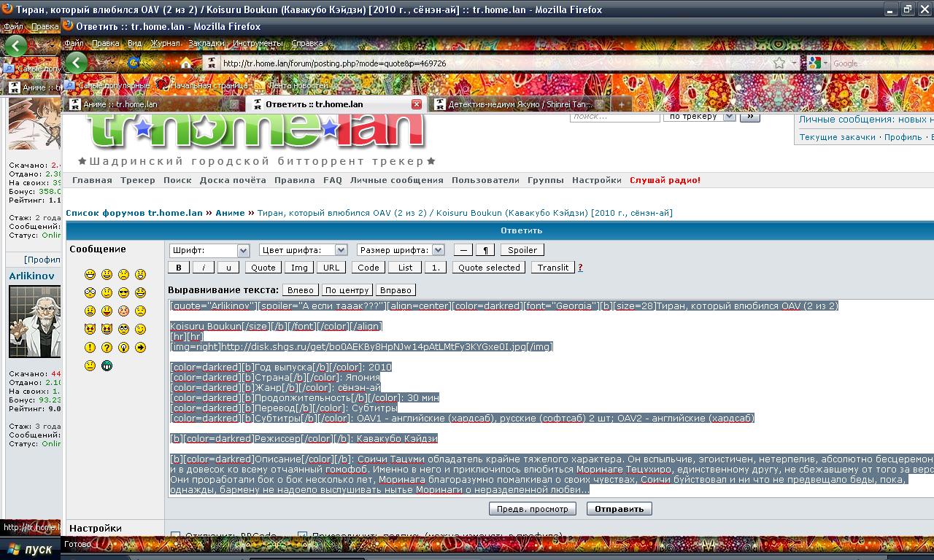Viewport: 934px width, 560px height.
Task: Open the Шрифт font dropdown
Action: pos(210,250)
